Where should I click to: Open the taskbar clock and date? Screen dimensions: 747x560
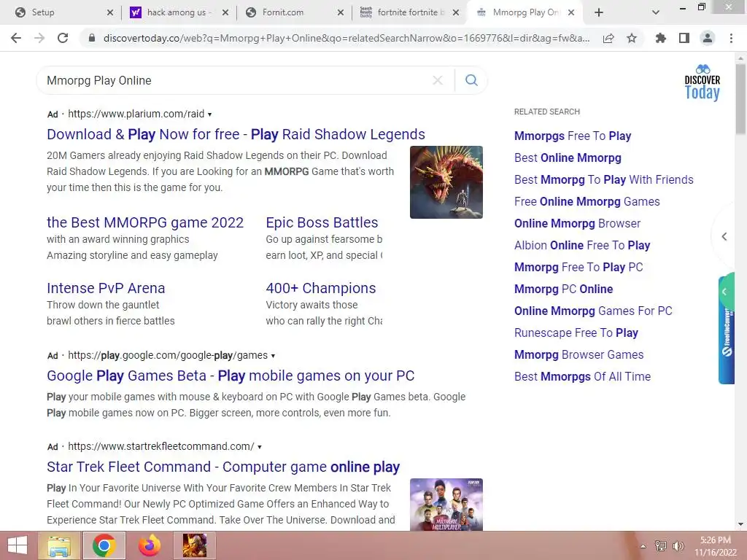coord(716,546)
